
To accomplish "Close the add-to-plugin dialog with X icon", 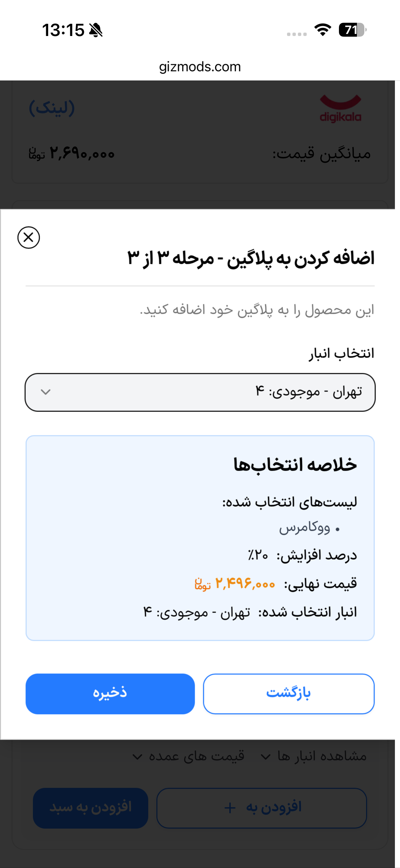I will pos(28,237).
